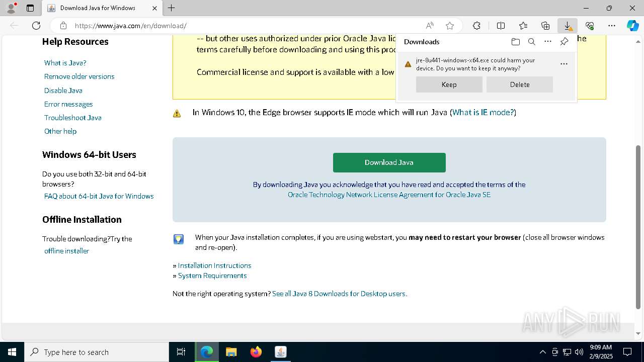
Task: Open the Windows Start menu
Action: (x=12, y=352)
